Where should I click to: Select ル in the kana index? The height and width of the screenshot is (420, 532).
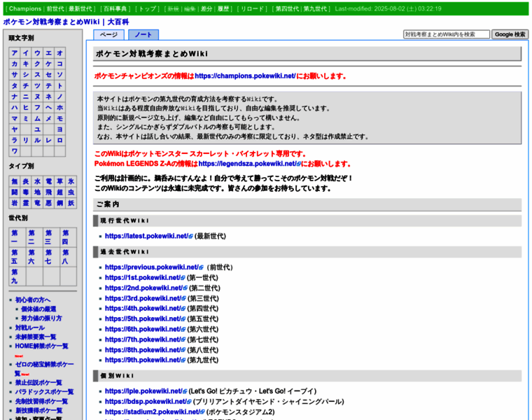coord(37,140)
